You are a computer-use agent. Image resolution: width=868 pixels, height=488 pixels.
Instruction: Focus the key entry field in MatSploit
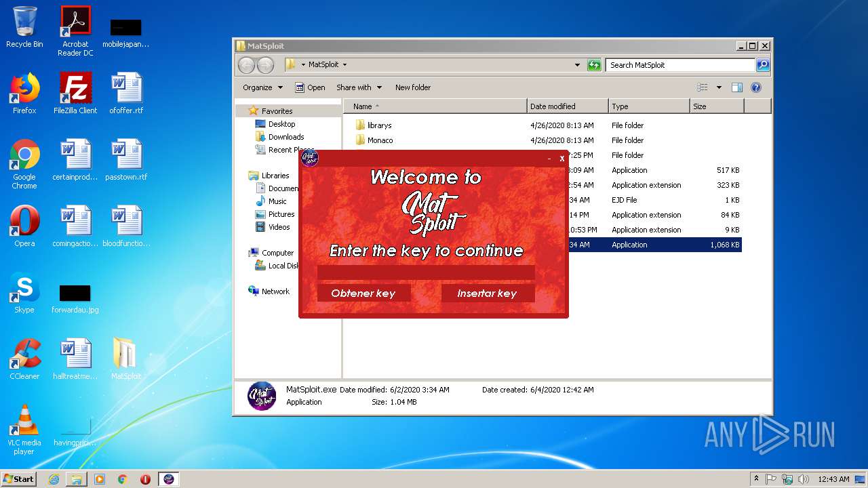[x=426, y=272]
